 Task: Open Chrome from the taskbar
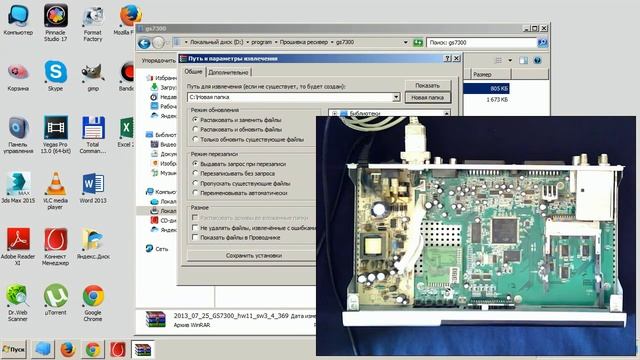tap(93, 350)
